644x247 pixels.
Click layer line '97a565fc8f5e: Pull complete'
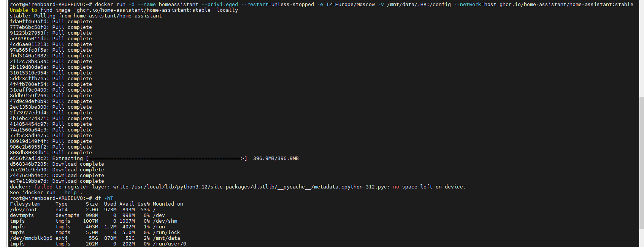(51, 50)
